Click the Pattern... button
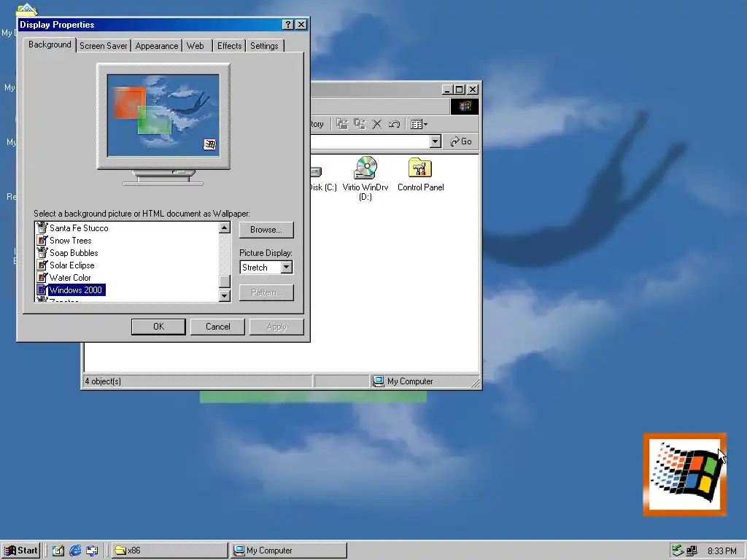 pyautogui.click(x=266, y=292)
